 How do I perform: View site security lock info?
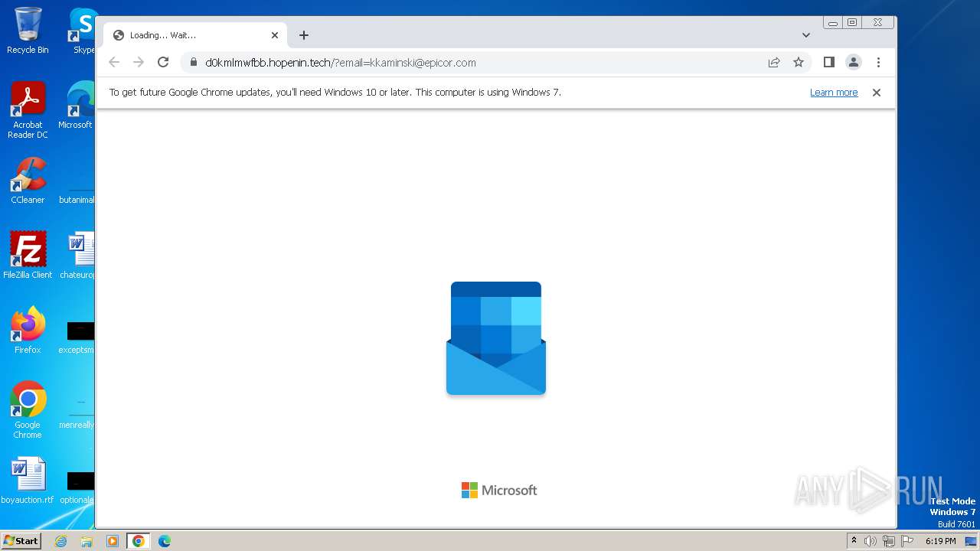click(194, 63)
